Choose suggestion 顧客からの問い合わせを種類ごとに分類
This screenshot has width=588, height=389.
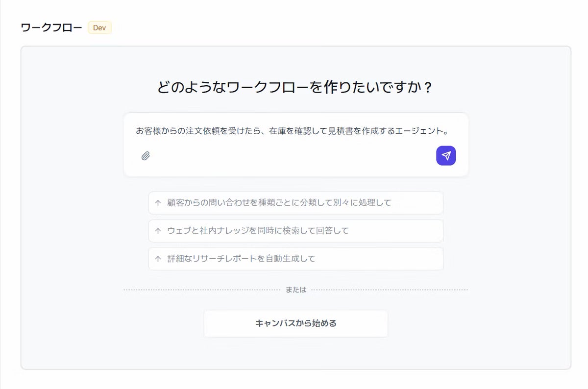(295, 203)
